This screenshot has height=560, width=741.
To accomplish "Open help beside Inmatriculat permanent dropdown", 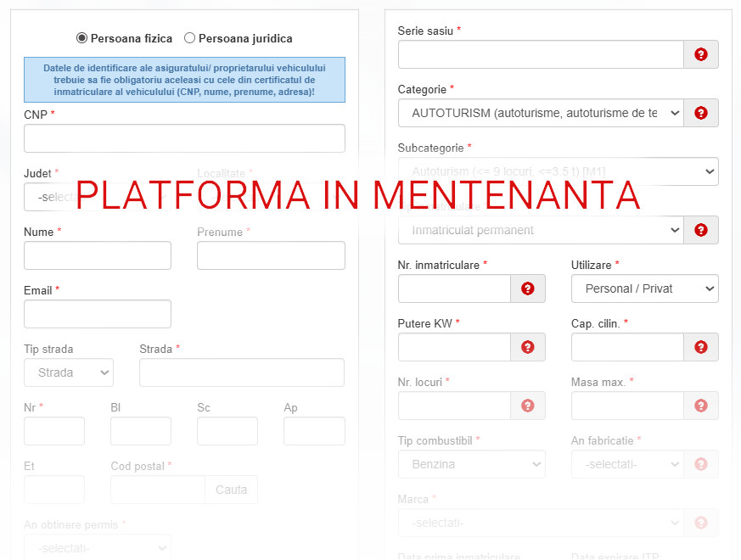I will pos(701,229).
